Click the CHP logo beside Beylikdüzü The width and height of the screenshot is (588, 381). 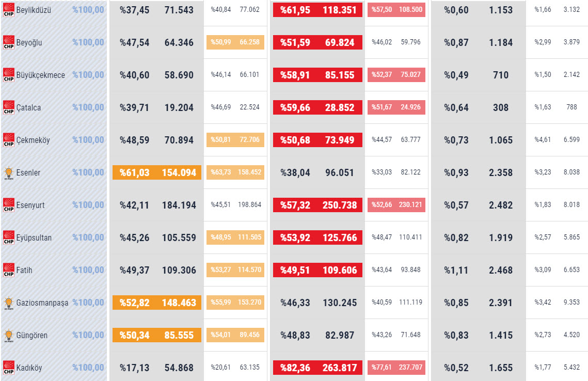tap(9, 10)
